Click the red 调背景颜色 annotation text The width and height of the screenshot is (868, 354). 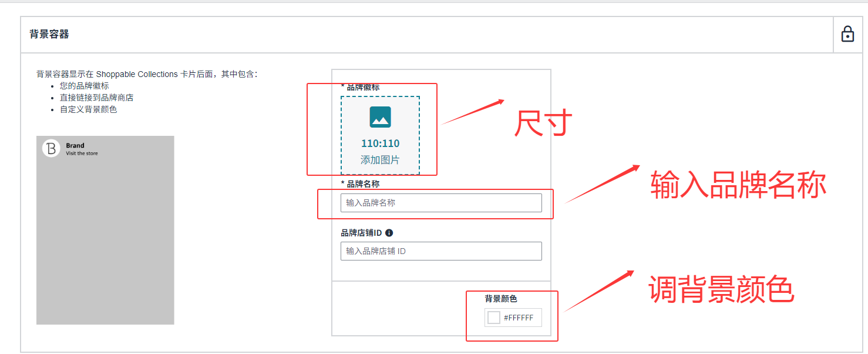[721, 289]
